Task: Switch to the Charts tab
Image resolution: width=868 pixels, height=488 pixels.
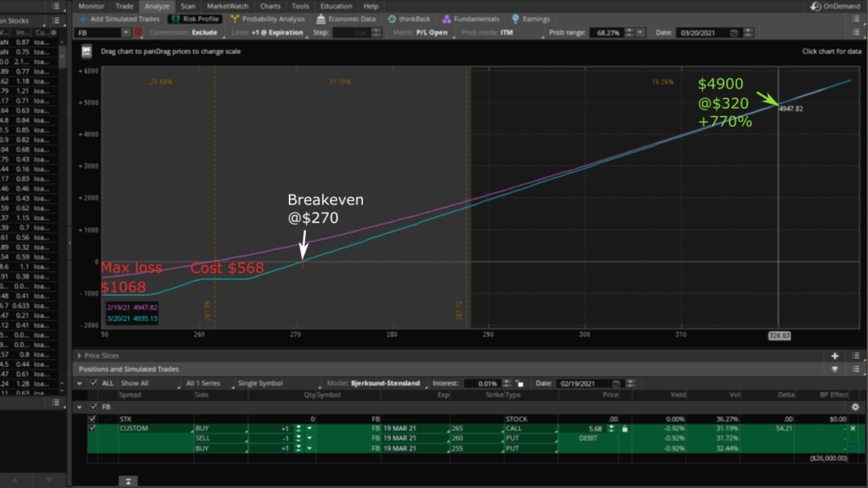Action: pyautogui.click(x=270, y=6)
